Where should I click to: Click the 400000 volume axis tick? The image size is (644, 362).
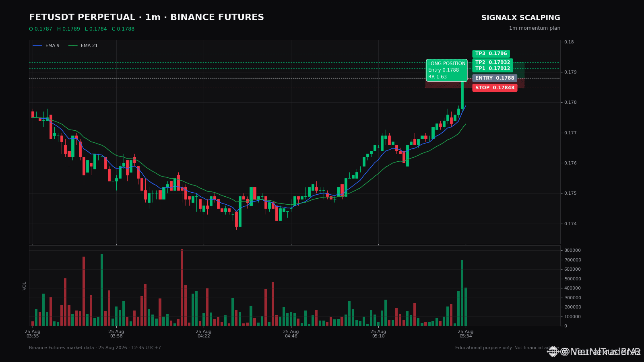tap(572, 288)
